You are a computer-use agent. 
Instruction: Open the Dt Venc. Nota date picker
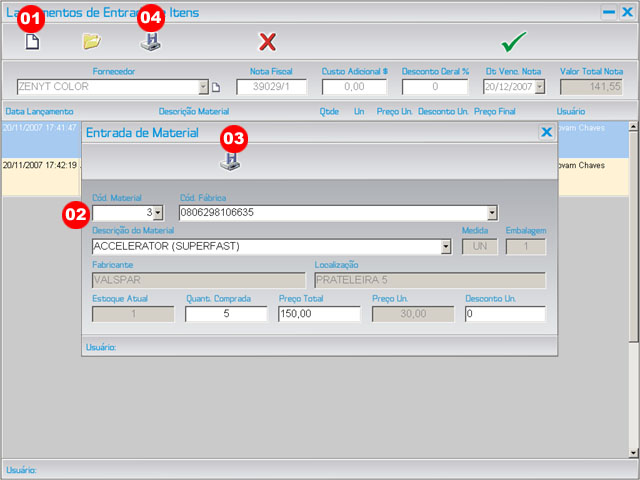[x=540, y=87]
